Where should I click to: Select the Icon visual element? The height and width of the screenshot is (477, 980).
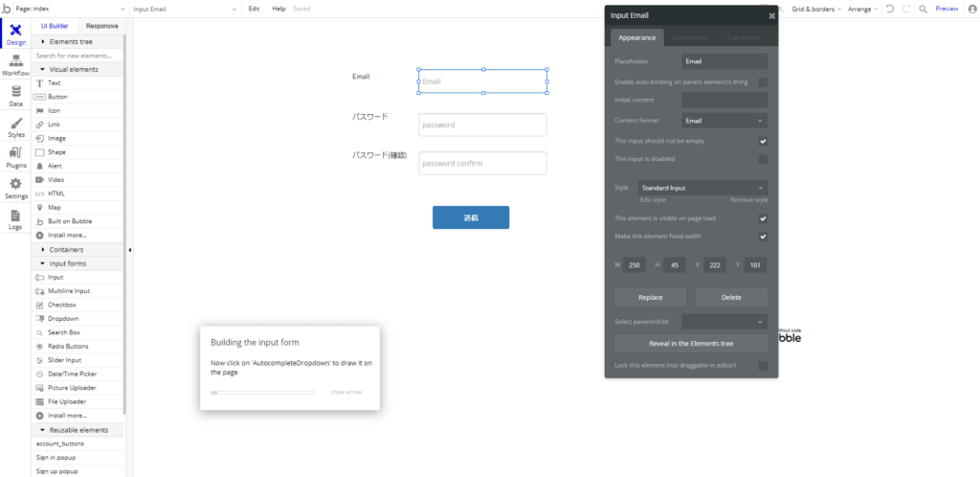tap(78, 111)
